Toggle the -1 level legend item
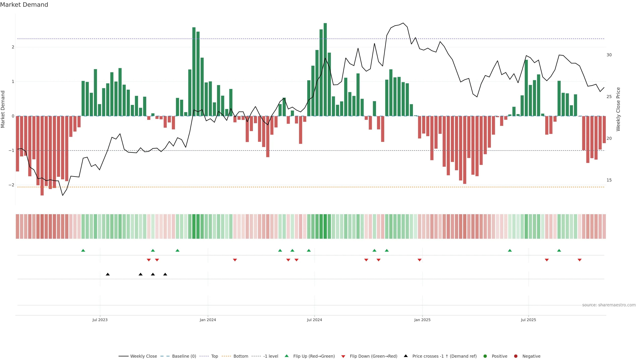Image resolution: width=644 pixels, height=362 pixels. pos(271,356)
